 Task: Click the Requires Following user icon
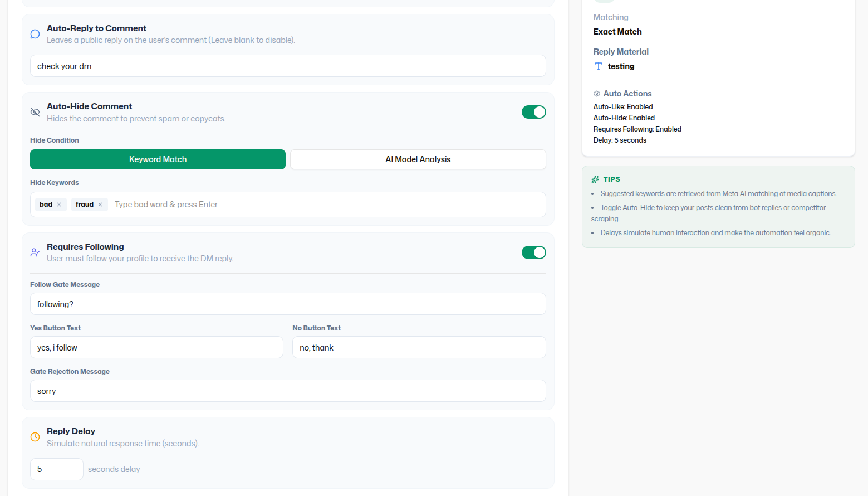(35, 252)
